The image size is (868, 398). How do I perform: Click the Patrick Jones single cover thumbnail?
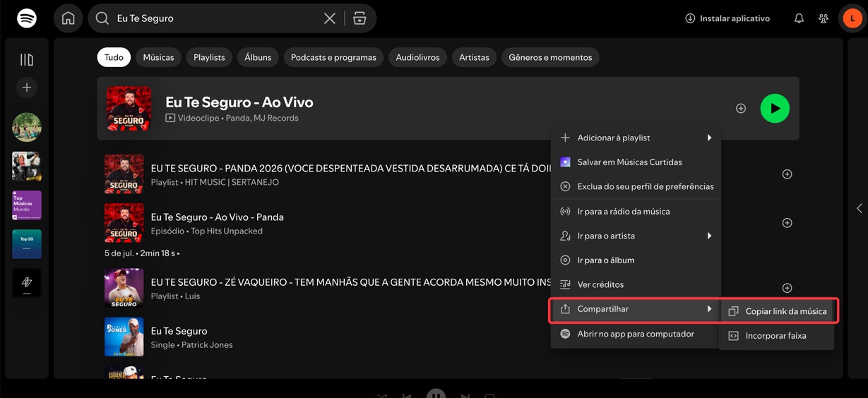pos(124,337)
